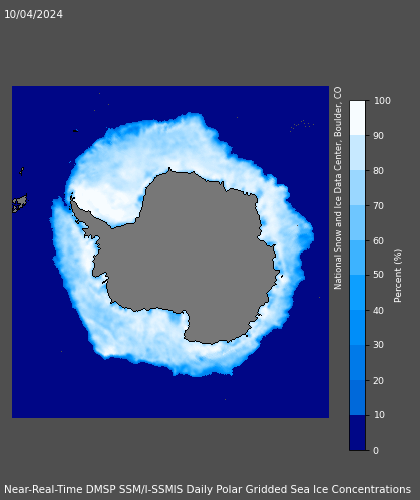
Task: Pick the 50-60 percent blue band
Action: [357, 258]
